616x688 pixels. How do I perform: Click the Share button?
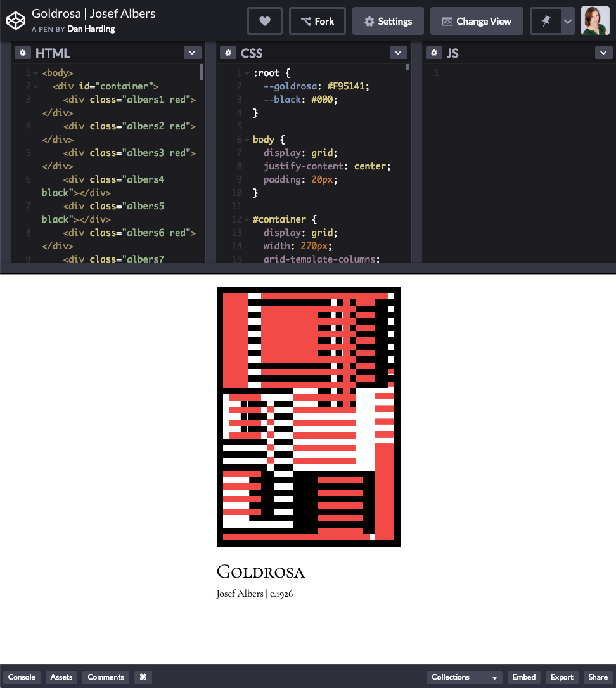pyautogui.click(x=598, y=677)
